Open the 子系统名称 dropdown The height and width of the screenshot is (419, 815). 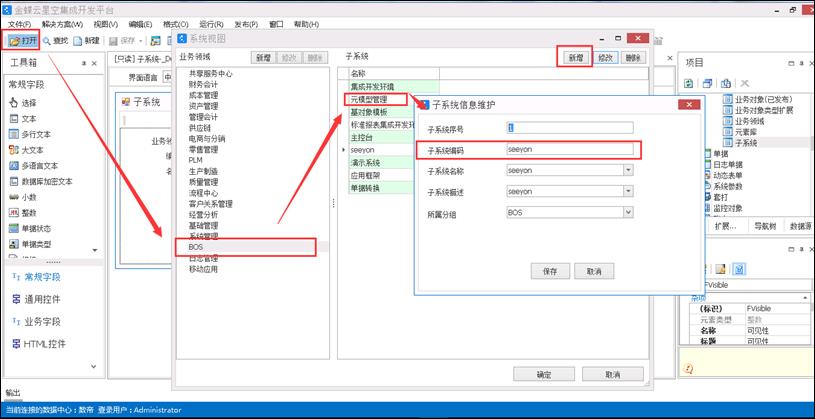tap(627, 170)
